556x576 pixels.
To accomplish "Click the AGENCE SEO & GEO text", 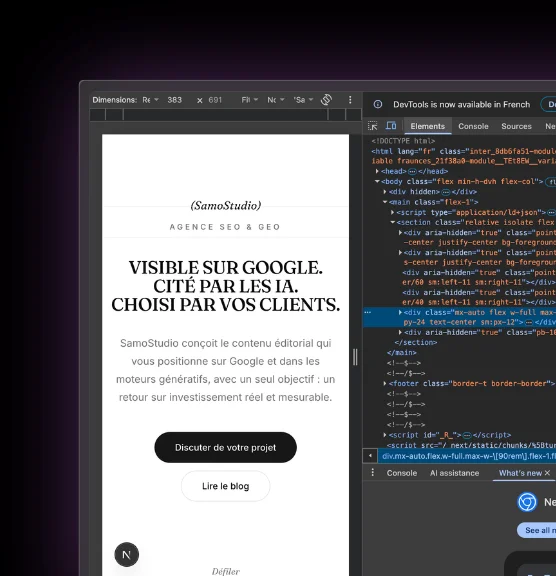I will pos(225,227).
